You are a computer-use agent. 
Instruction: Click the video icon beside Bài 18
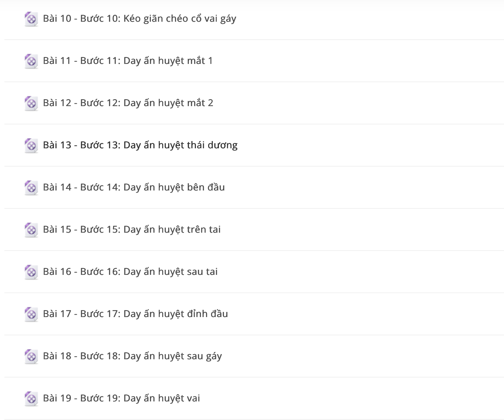click(31, 356)
